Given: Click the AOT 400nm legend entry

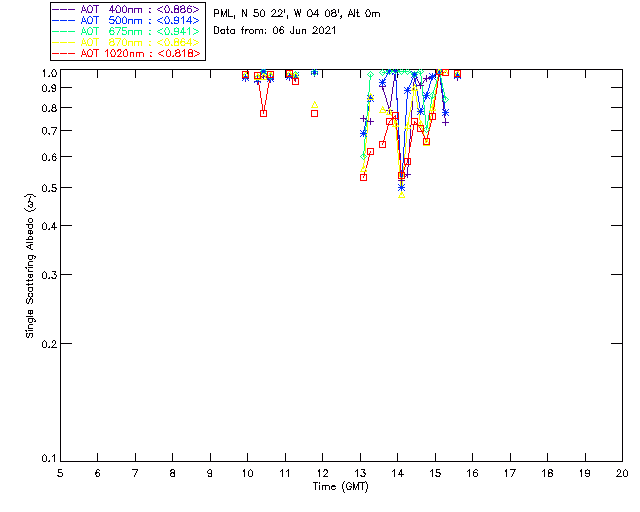Looking at the screenshot, I should (127, 9).
